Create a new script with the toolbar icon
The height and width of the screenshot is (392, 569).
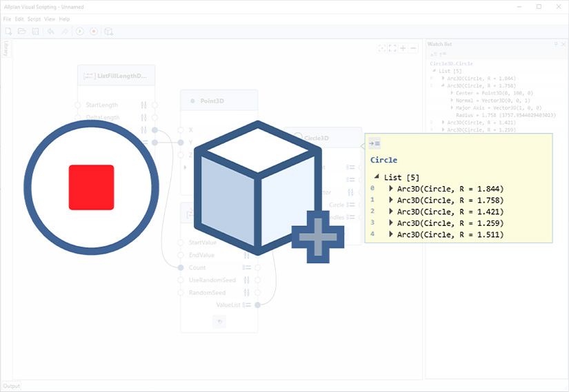[8, 31]
